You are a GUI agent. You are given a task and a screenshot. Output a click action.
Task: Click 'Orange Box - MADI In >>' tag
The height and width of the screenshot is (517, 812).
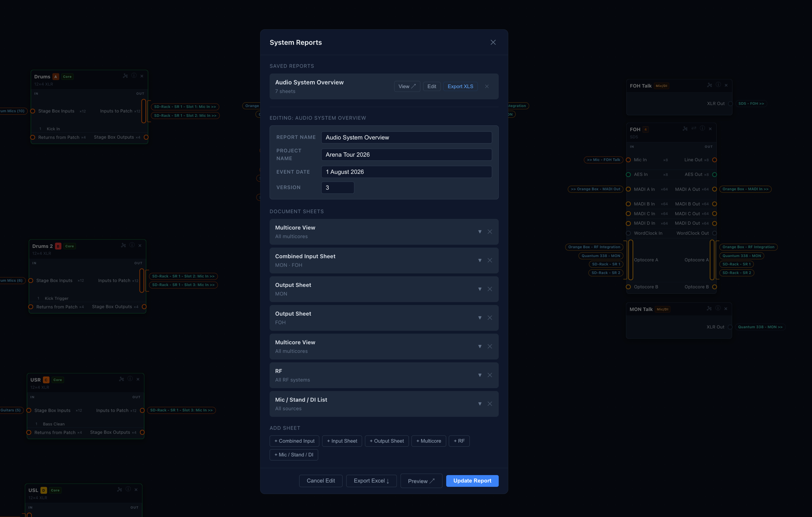745,189
